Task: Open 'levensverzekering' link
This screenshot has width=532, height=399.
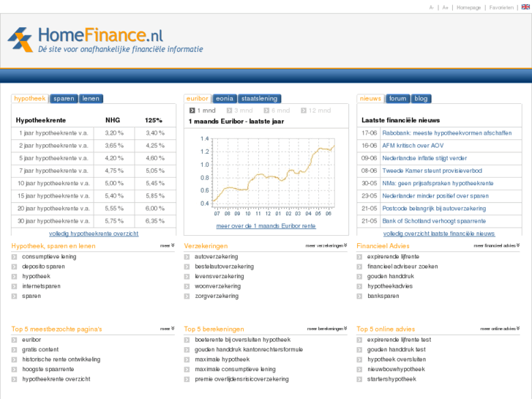Action: pos(220,277)
